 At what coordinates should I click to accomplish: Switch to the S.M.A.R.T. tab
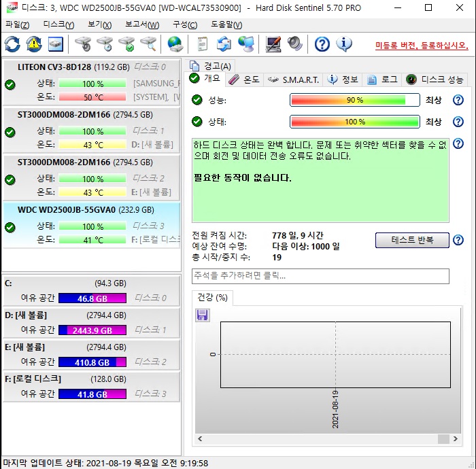(x=293, y=80)
